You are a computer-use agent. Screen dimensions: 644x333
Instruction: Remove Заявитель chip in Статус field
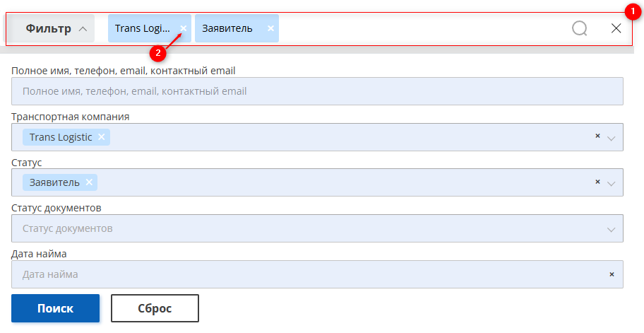89,182
